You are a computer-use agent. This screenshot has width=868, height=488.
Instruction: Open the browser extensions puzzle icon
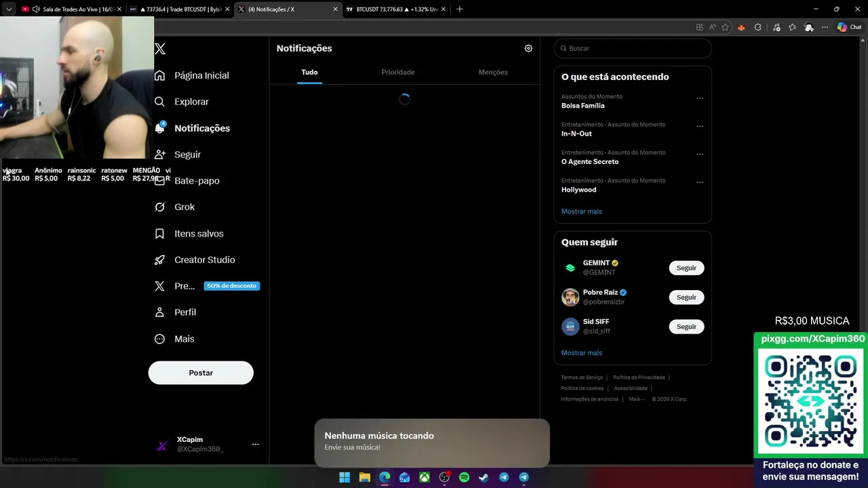[757, 27]
